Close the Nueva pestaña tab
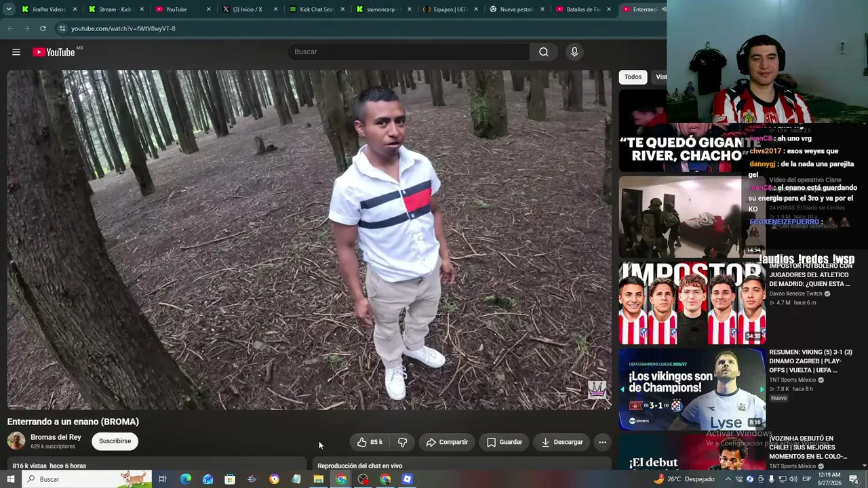This screenshot has height=488, width=868. coord(542,9)
